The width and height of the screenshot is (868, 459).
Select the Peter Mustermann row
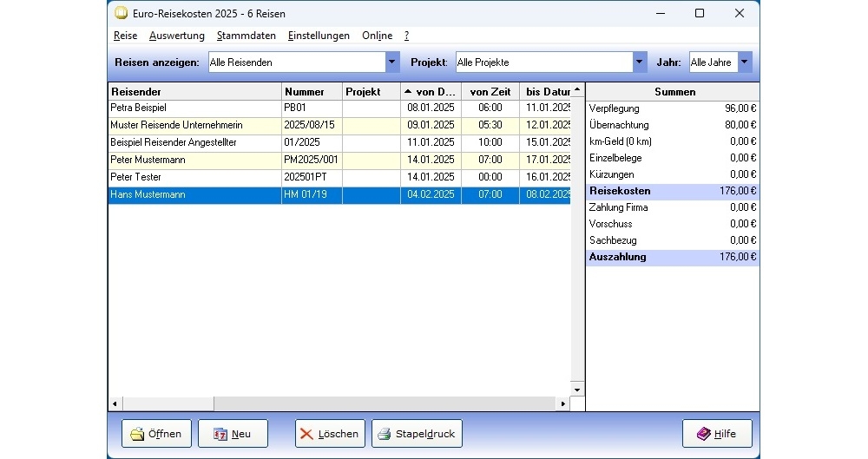pyautogui.click(x=339, y=160)
